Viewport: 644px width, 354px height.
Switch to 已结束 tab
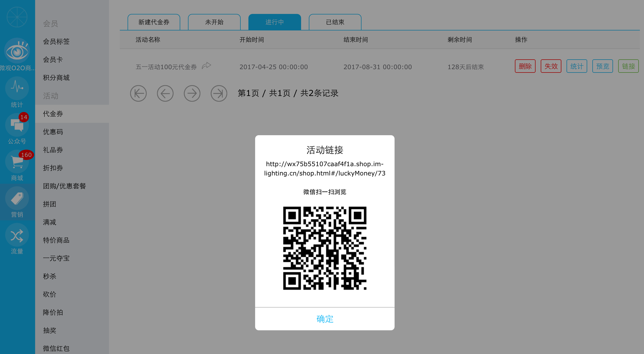335,22
